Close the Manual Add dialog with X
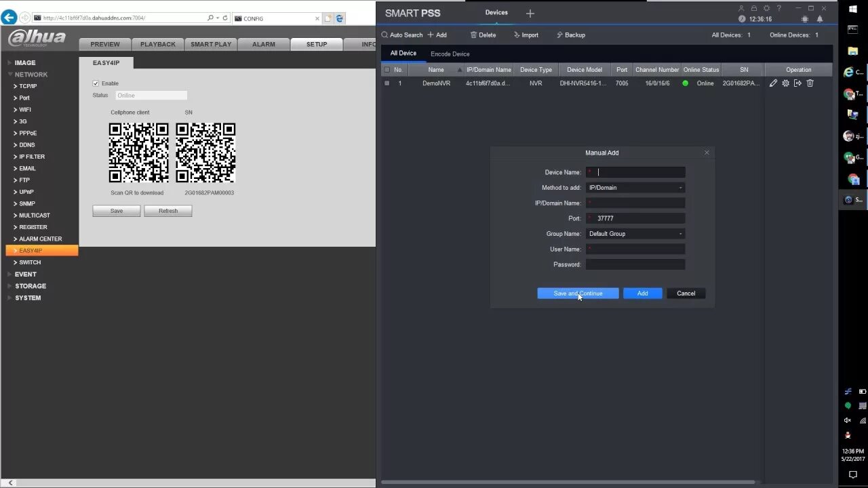Screen dimensions: 868x488 tap(707, 152)
